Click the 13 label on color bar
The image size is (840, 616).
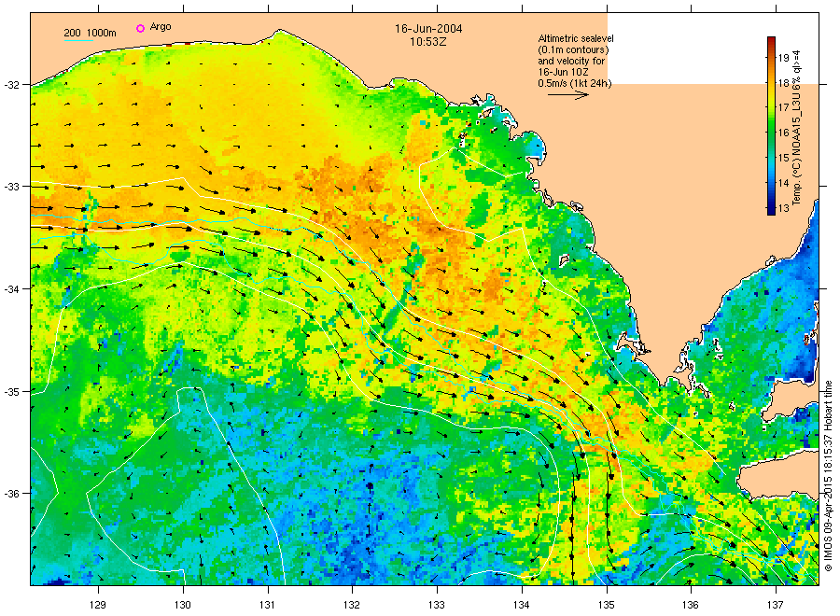(783, 208)
